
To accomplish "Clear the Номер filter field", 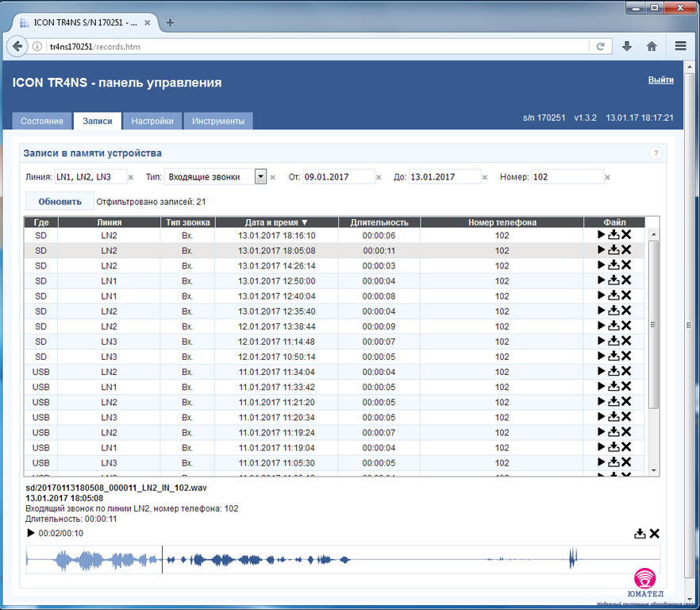I will coord(607,177).
